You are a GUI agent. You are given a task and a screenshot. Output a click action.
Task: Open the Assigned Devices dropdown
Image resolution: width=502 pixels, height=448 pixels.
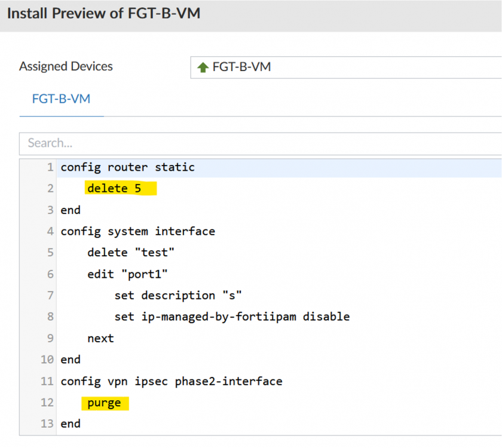point(347,67)
